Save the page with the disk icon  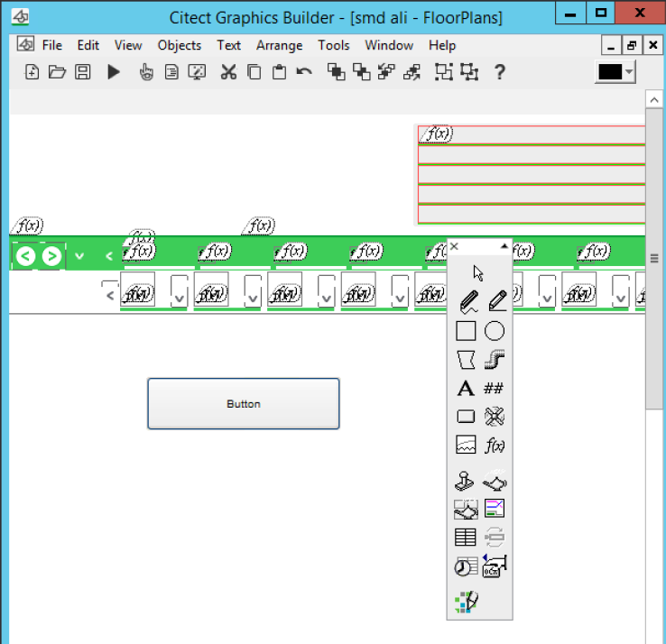[83, 72]
